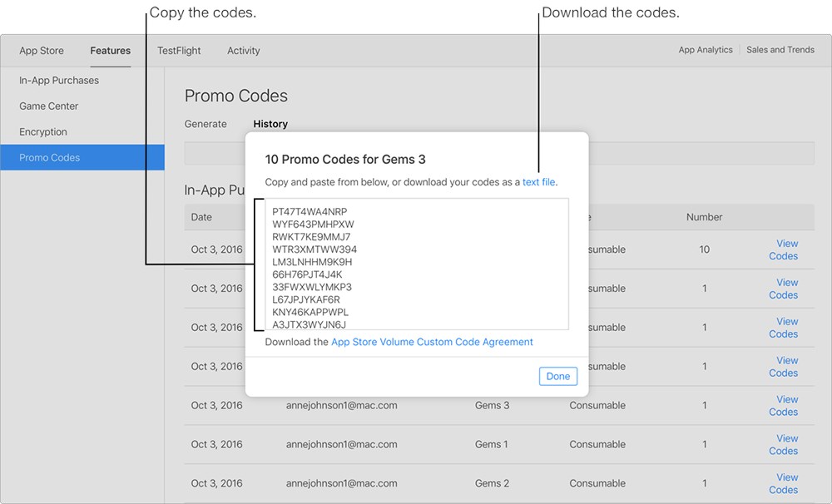Click inside the promo codes text box
This screenshot has width=832, height=504.
click(417, 264)
